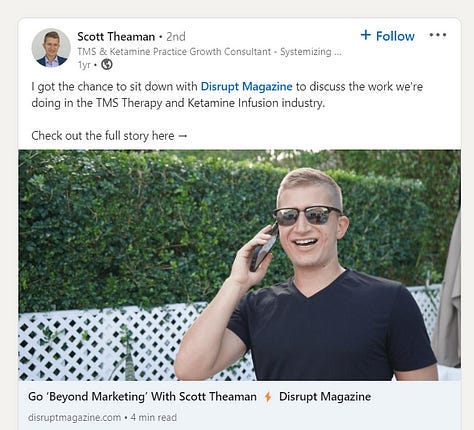Viewport: 474px width, 430px height.
Task: Click the phone held in the photo
Action: point(264,247)
